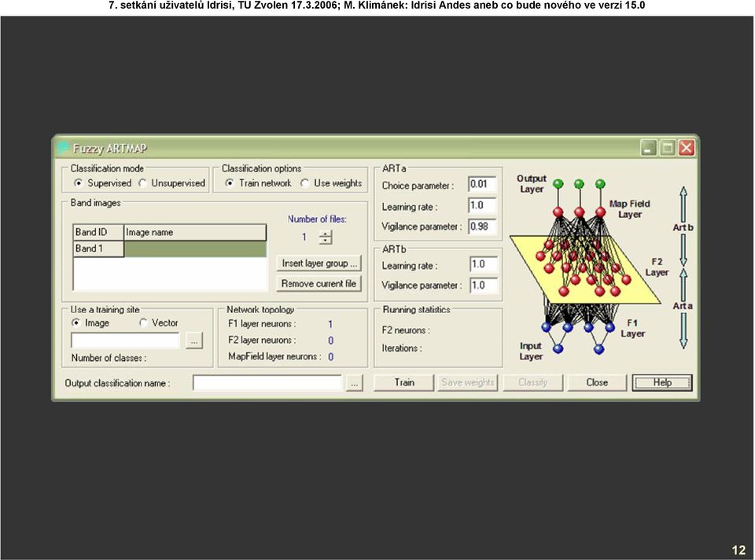Viewport: 755px width, 560px height.
Task: Click the training site file input field
Action: 125,341
